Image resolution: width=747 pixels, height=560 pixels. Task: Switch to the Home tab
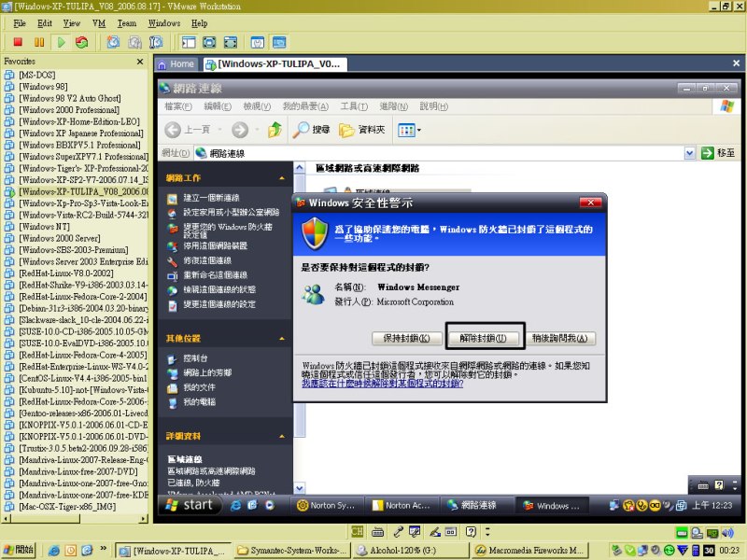(176, 63)
